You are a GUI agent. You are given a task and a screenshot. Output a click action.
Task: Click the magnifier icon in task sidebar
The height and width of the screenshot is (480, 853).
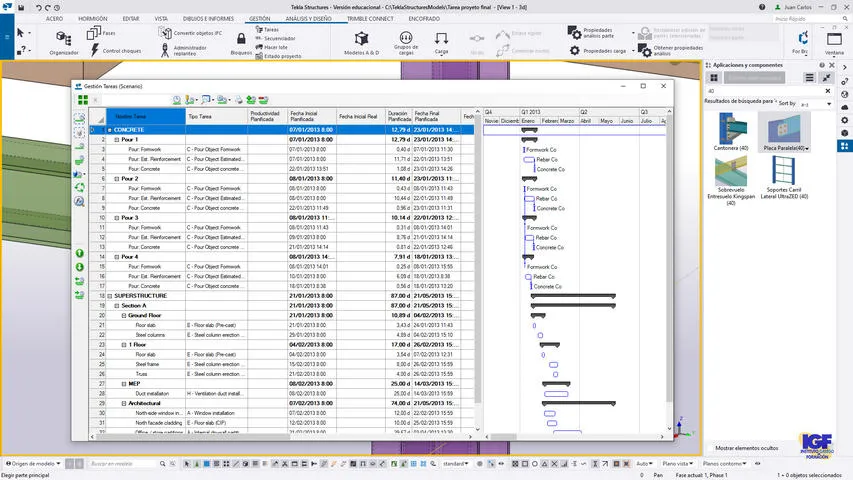point(79,201)
